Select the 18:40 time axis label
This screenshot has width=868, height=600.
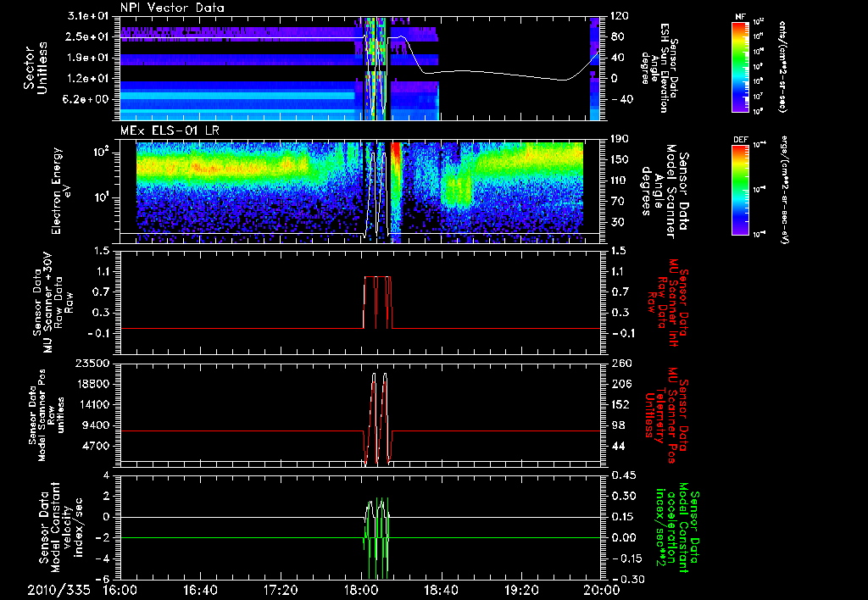(x=440, y=589)
